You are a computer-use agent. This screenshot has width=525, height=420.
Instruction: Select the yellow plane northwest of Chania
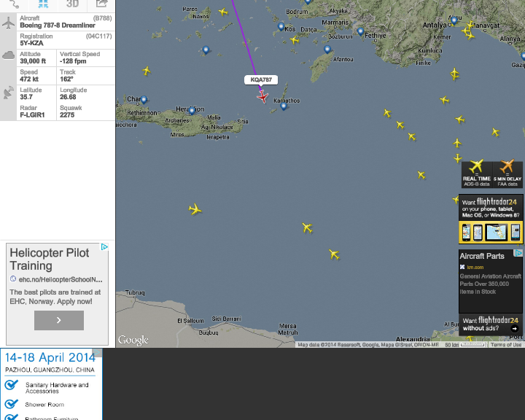(x=147, y=71)
